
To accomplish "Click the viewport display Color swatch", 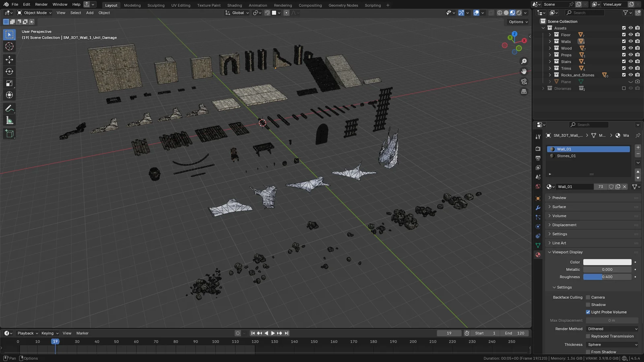I will [x=607, y=262].
